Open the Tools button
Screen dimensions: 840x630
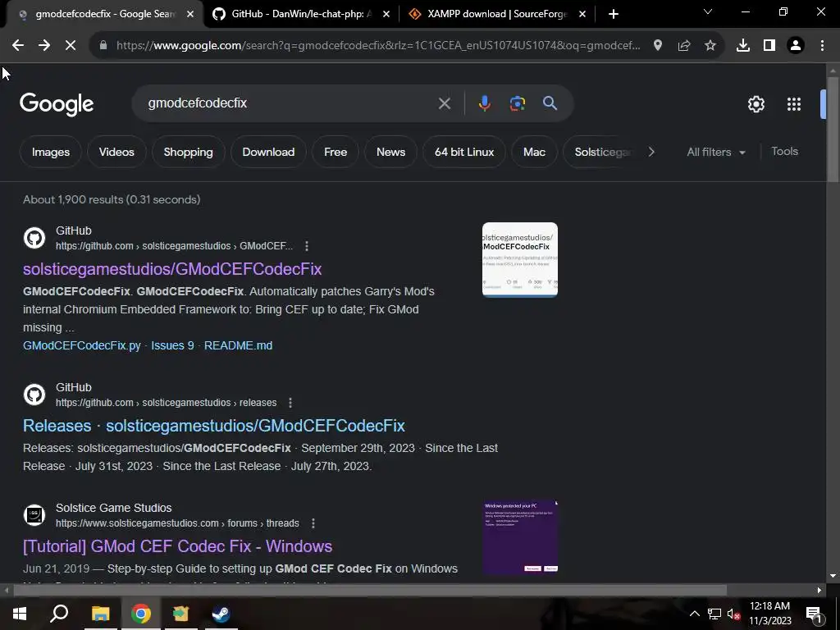(x=784, y=152)
